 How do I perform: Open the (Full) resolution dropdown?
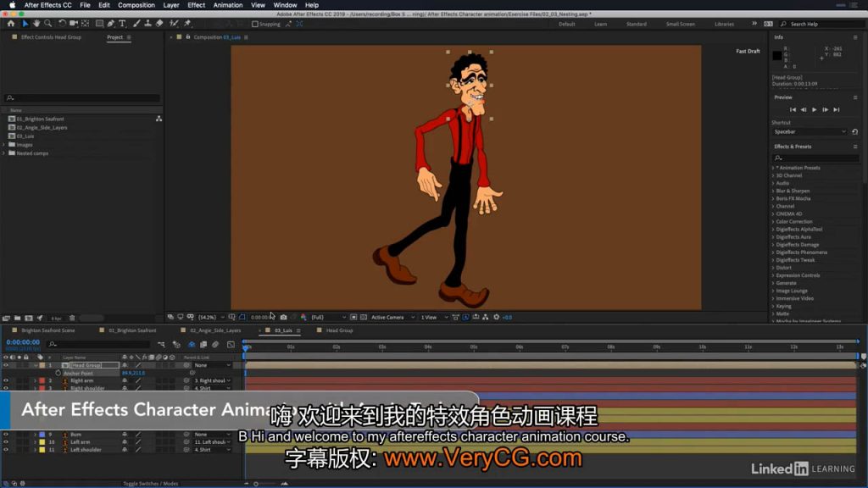pos(328,317)
